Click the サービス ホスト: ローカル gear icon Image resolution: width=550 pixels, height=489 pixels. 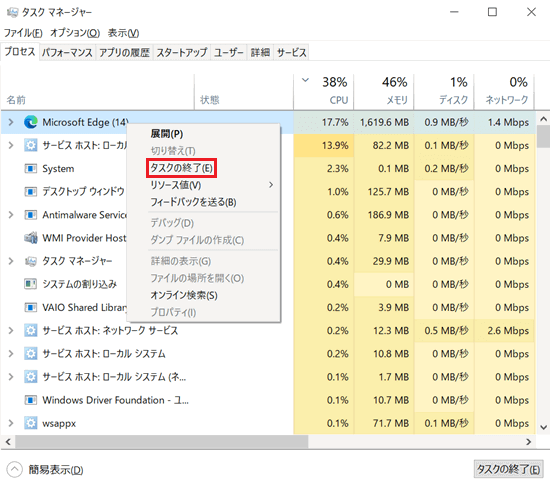pos(31,145)
